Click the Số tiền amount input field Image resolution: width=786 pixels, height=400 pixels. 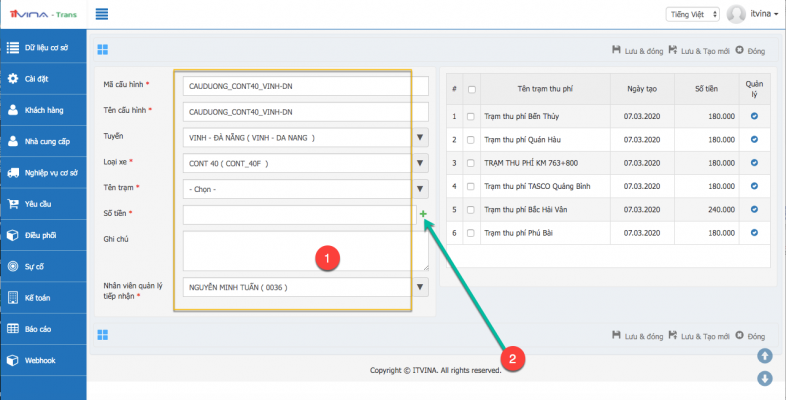[x=298, y=213]
